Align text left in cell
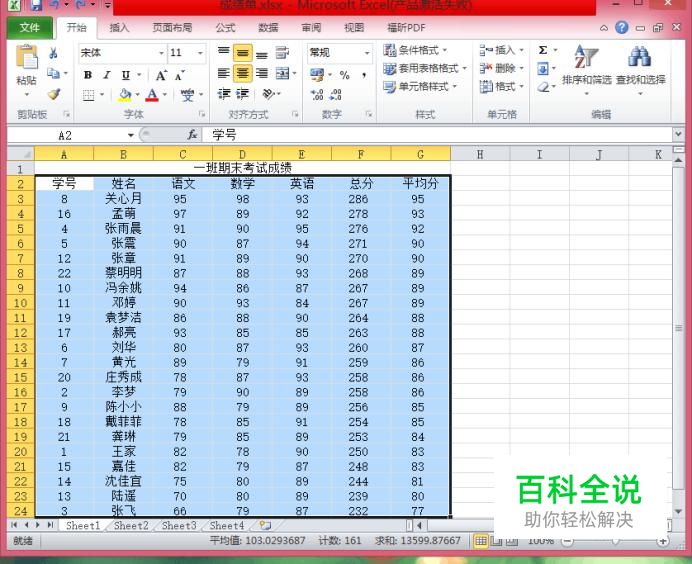This screenshot has width=692, height=564. 224,73
